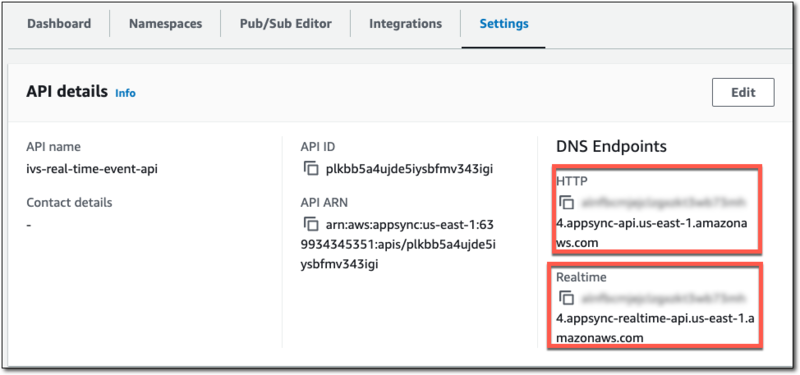The image size is (800, 375).
Task: Copy the Realtime DNS endpoint
Action: click(x=566, y=297)
